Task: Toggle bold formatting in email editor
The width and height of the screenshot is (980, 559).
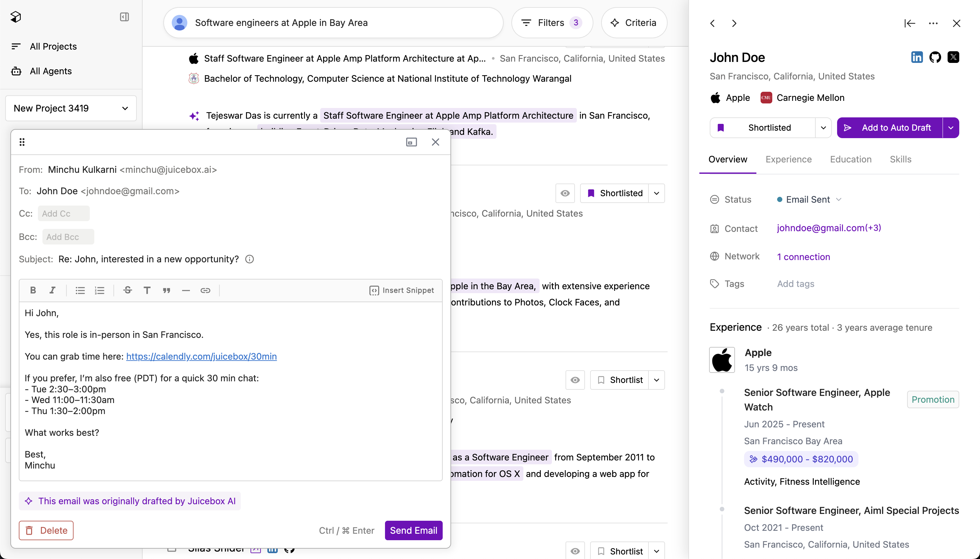Action: point(33,290)
